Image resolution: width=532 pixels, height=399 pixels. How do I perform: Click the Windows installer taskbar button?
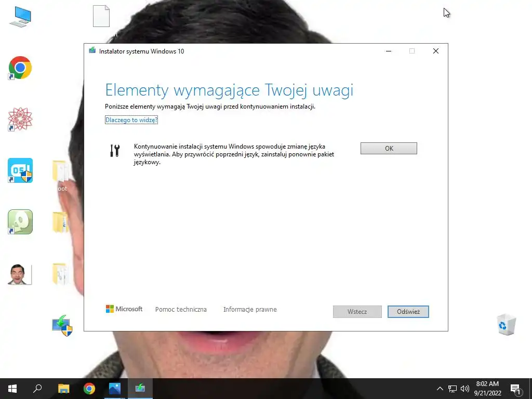pos(140,389)
